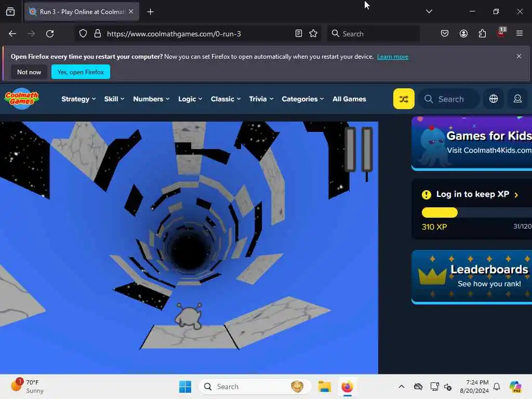
Task: Click the cloud sync-off tray icon
Action: (418, 387)
